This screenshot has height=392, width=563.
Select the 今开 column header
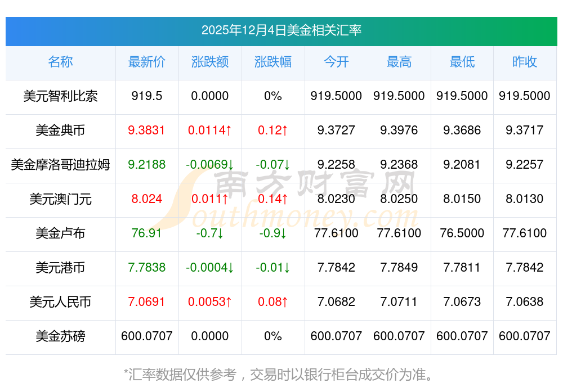336,62
